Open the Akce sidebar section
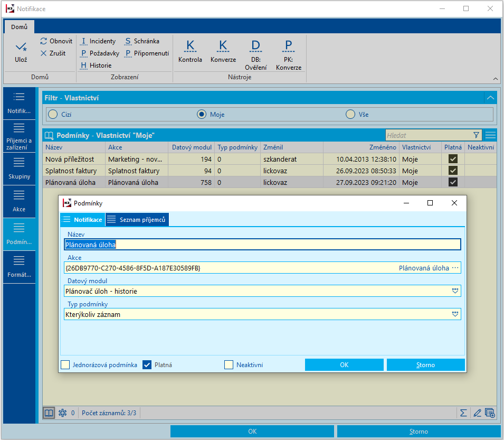The height and width of the screenshot is (440, 504). pyautogui.click(x=19, y=201)
